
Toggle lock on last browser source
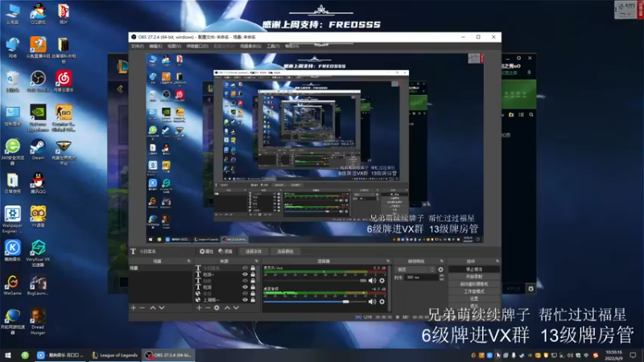pos(253,299)
